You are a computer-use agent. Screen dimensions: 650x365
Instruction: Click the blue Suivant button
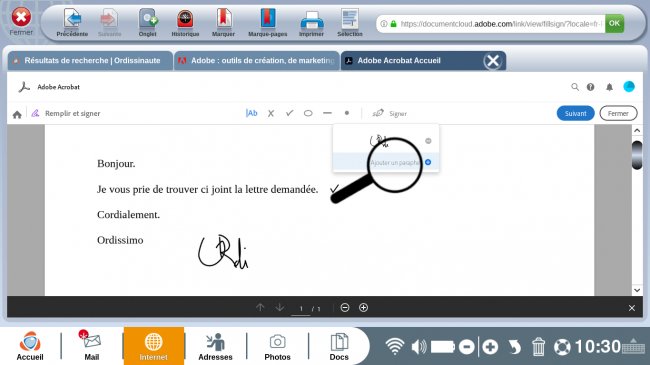575,113
